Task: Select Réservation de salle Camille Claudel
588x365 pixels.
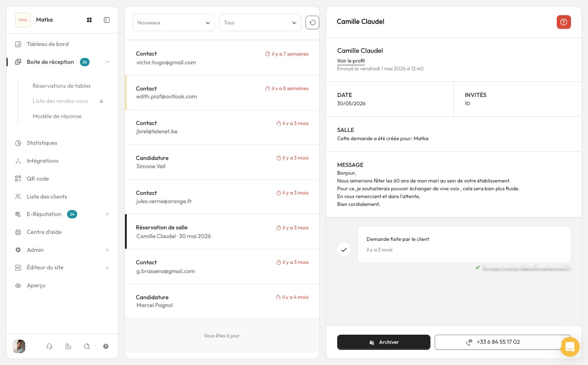Action: click(222, 232)
